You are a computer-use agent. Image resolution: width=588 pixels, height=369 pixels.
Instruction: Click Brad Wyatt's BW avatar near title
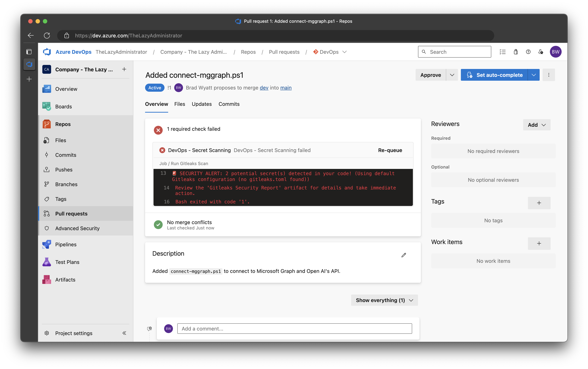tap(178, 88)
